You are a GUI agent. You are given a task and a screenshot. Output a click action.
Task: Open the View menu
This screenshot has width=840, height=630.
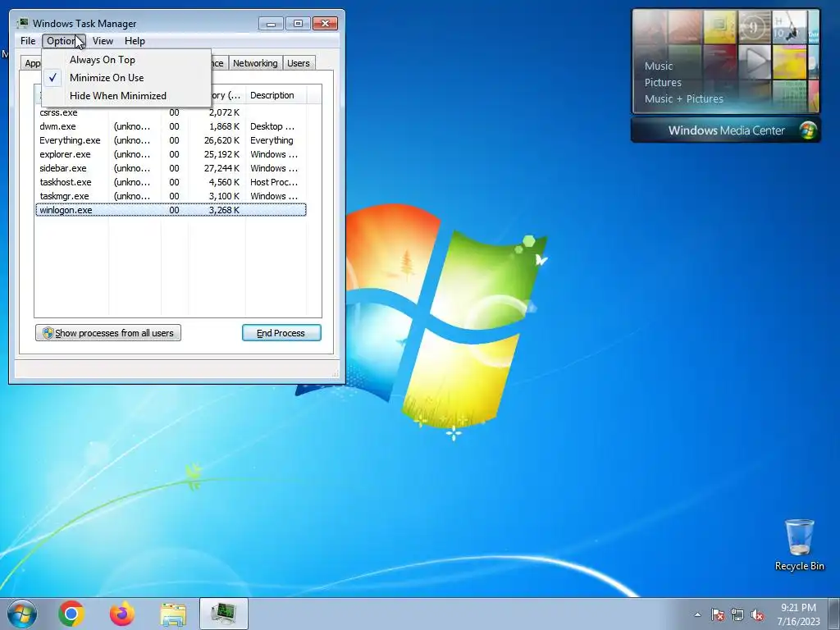[103, 41]
